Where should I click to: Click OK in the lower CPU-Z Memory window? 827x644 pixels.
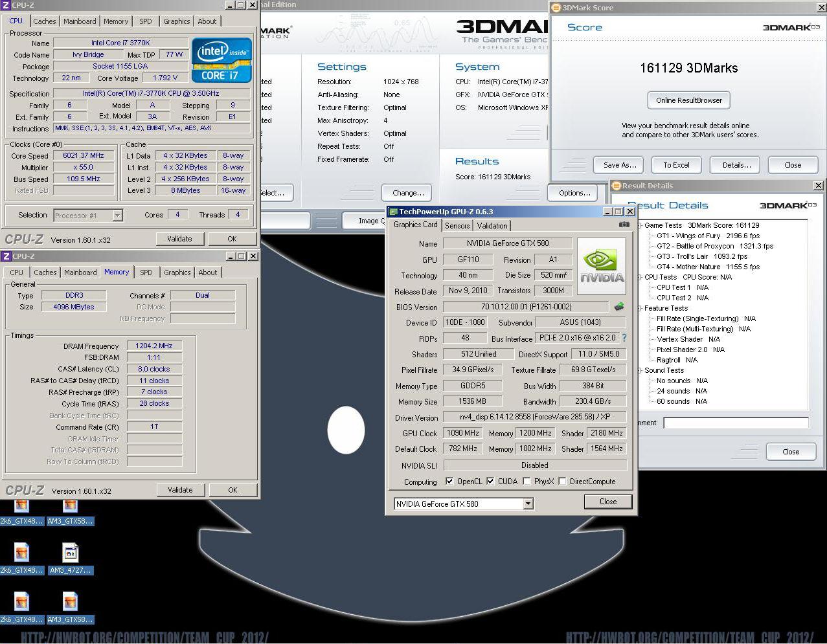(x=232, y=490)
